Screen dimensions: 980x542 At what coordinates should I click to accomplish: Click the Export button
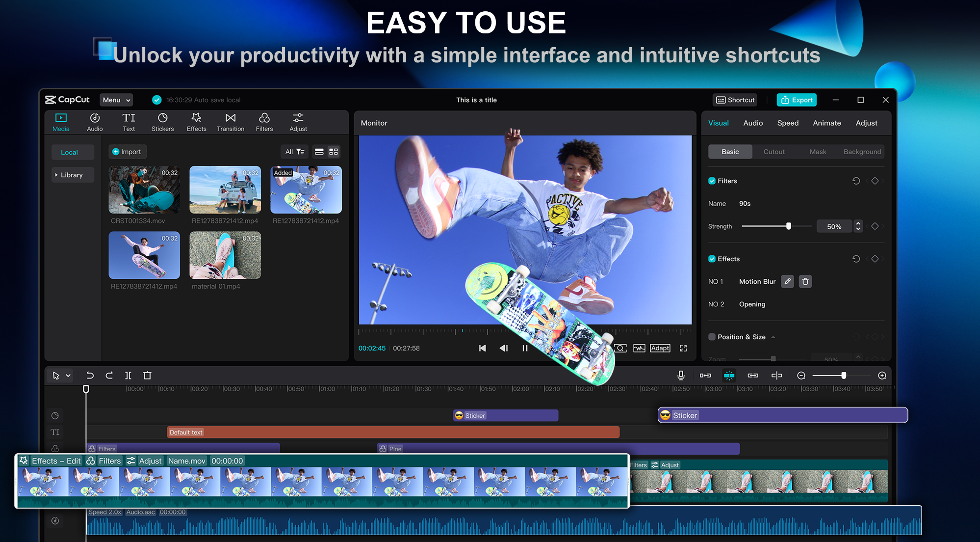[x=796, y=100]
